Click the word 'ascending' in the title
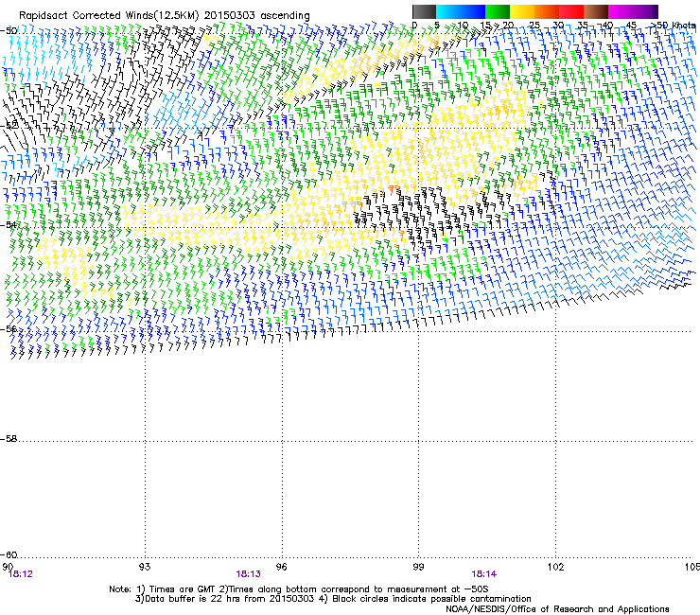 [285, 16]
